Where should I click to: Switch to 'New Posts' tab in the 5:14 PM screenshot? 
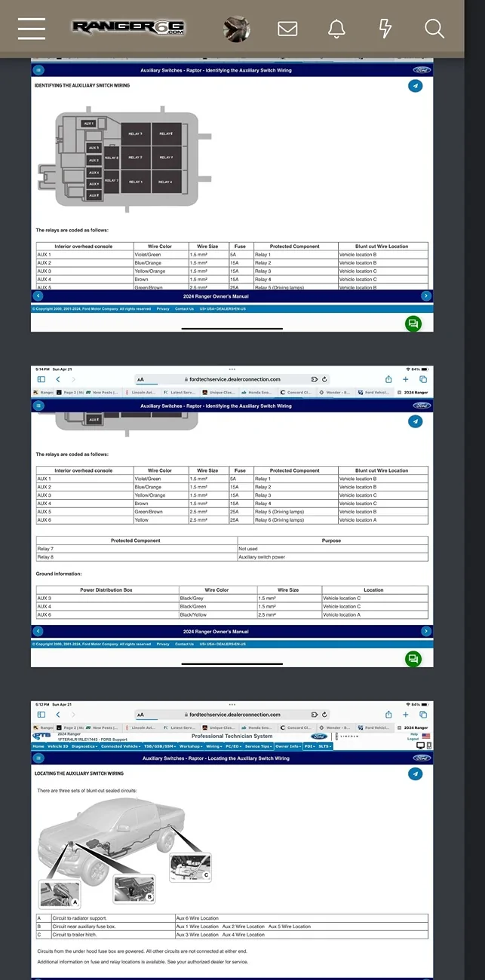pyautogui.click(x=103, y=392)
